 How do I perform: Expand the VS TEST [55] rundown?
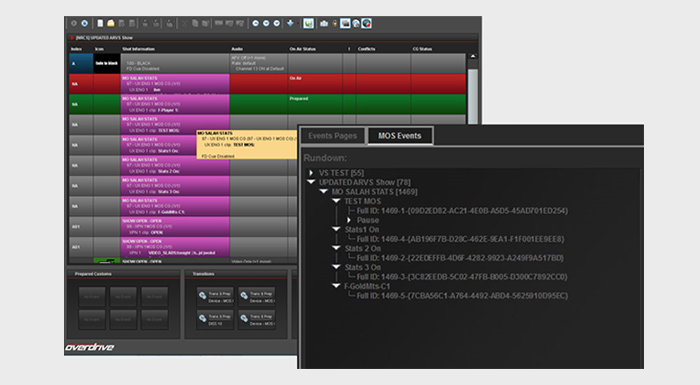pyautogui.click(x=311, y=172)
